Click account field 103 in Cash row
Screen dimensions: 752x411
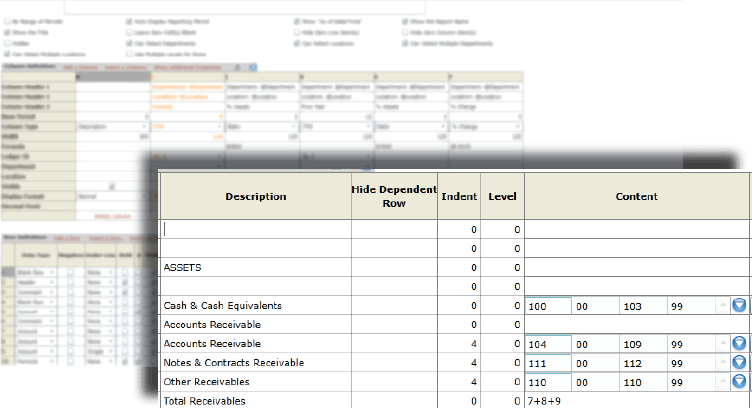643,306
